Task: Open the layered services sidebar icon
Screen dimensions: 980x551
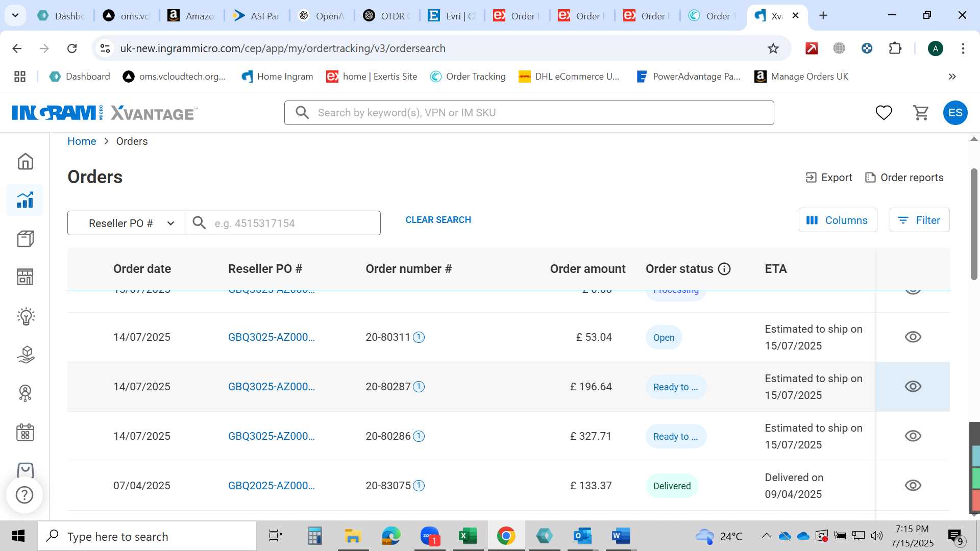Action: click(25, 355)
